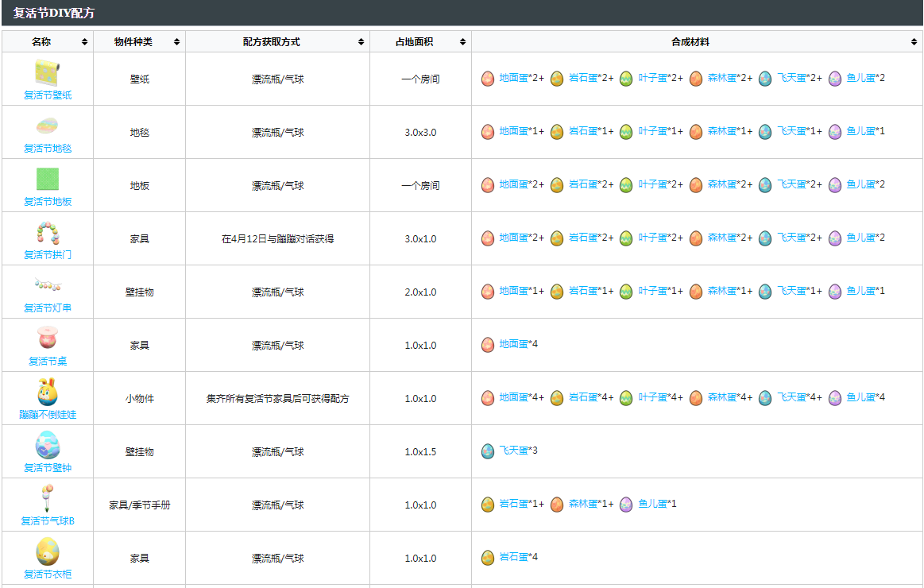
Task: Open 岩石蛋 link in 复活节衣柜 row
Action: (x=513, y=556)
